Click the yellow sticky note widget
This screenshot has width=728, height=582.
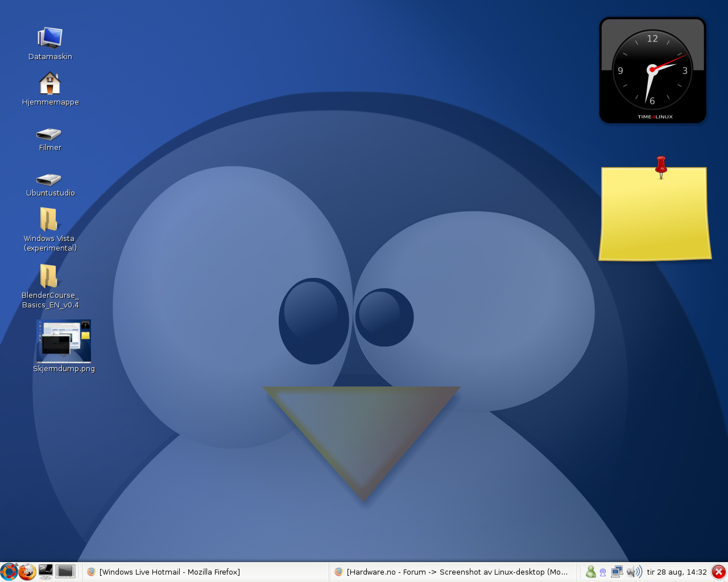pyautogui.click(x=655, y=214)
